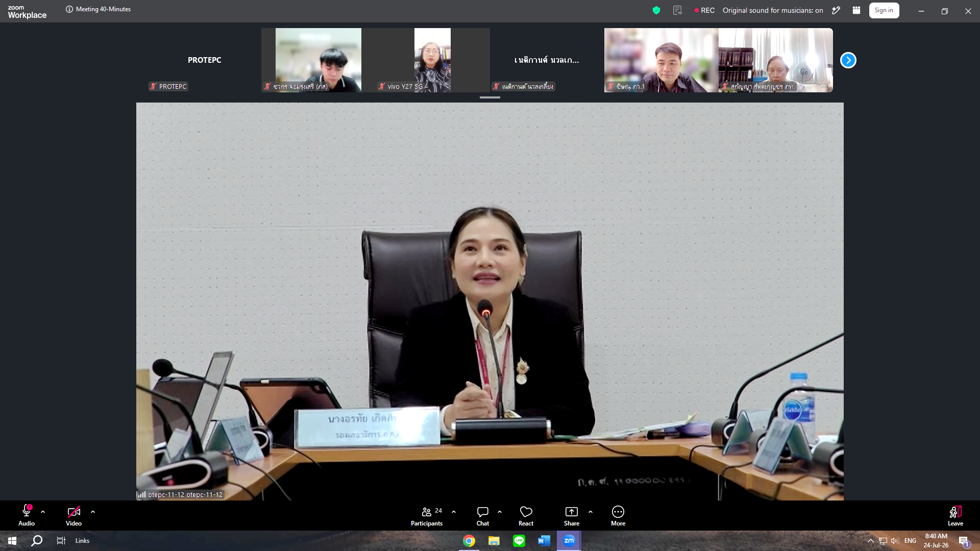Open the LINE app in taskbar
Viewport: 980px width, 551px height.
[519, 541]
